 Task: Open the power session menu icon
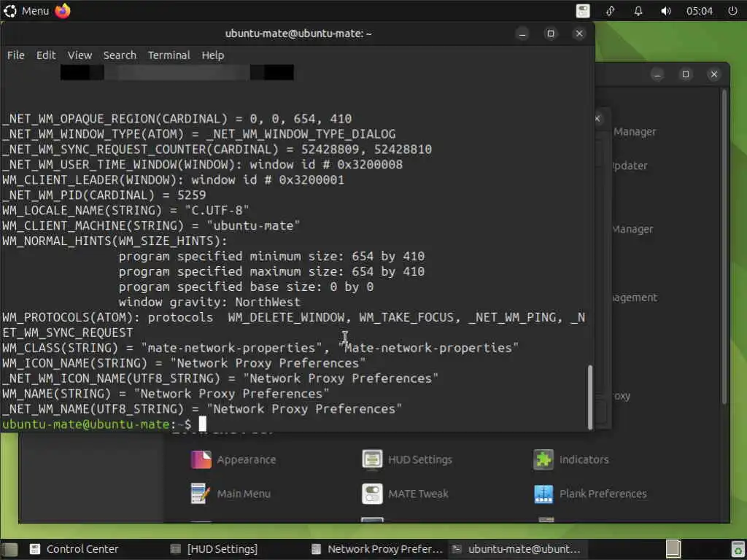732,10
